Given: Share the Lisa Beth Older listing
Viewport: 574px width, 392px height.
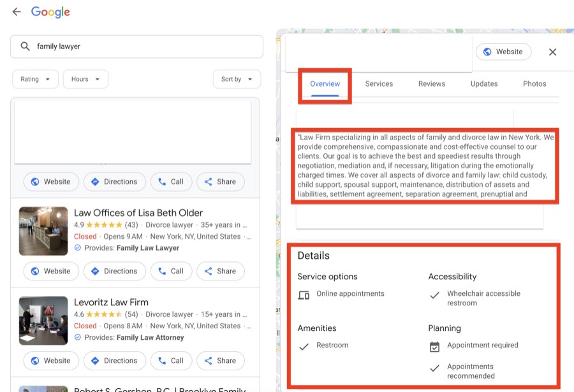Looking at the screenshot, I should (221, 271).
